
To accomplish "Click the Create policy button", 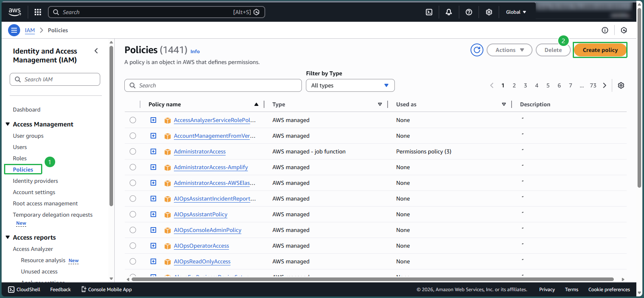I will click(x=600, y=50).
